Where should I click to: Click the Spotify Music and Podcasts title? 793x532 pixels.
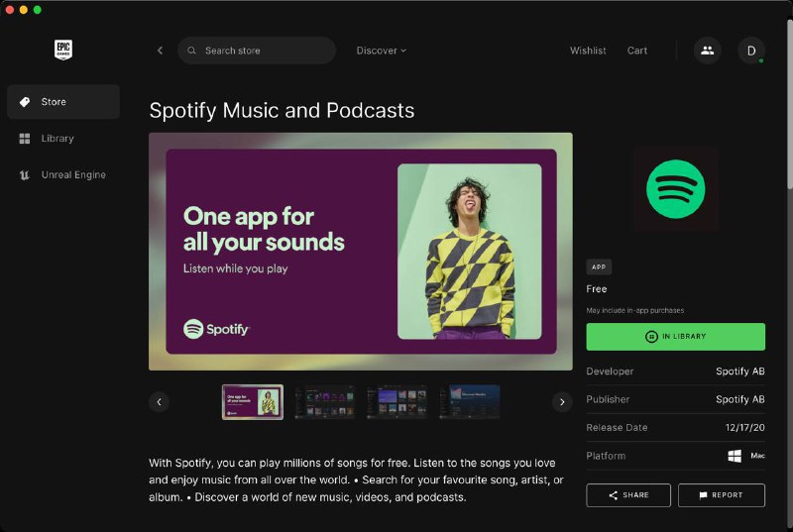click(x=282, y=110)
